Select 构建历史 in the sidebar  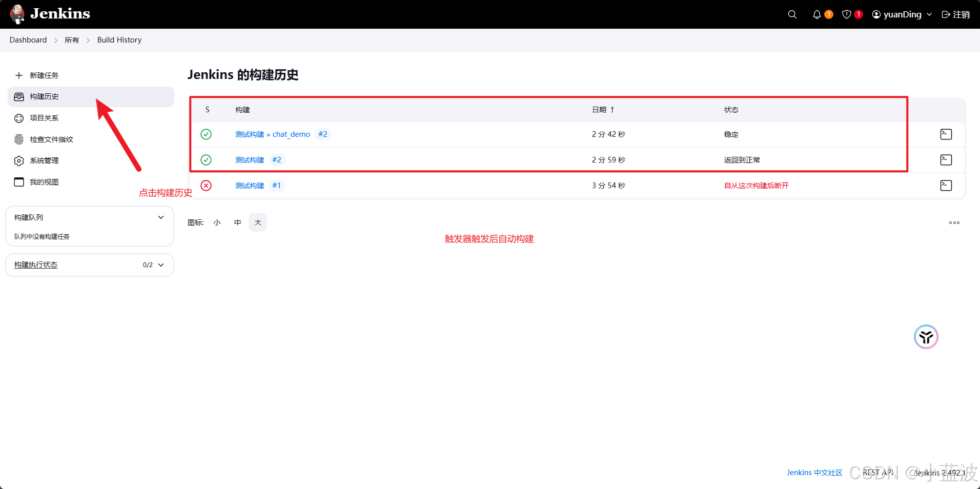pos(91,96)
